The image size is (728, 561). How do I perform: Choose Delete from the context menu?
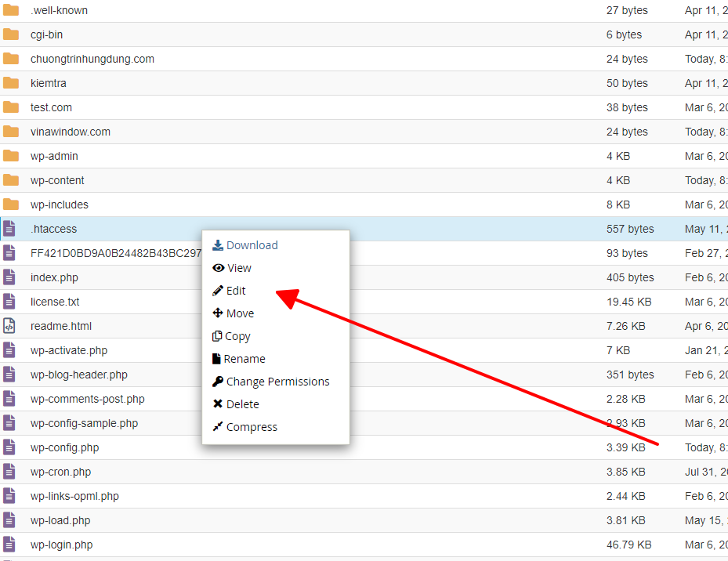[x=236, y=404]
